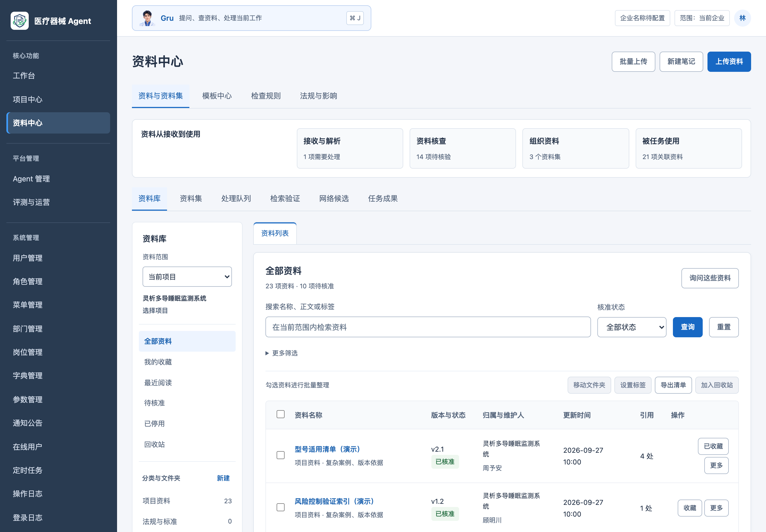Switch to the 检查规则 tab
This screenshot has width=766, height=532.
tap(266, 96)
